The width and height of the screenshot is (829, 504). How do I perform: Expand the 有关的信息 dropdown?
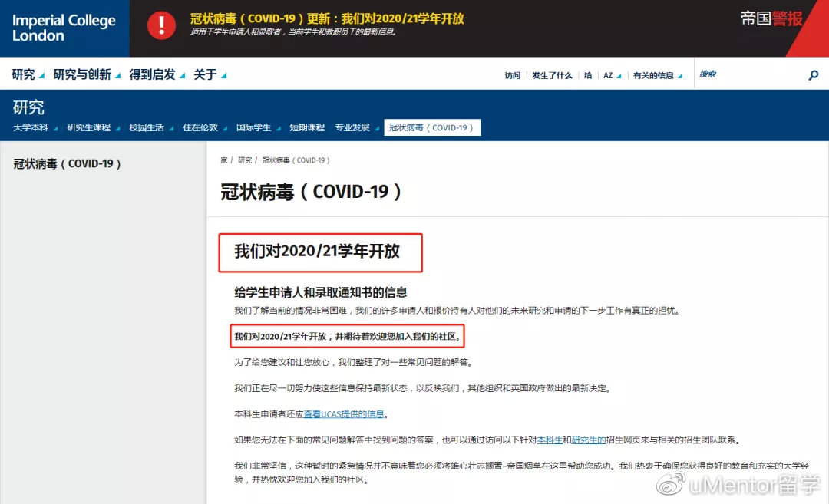click(658, 75)
